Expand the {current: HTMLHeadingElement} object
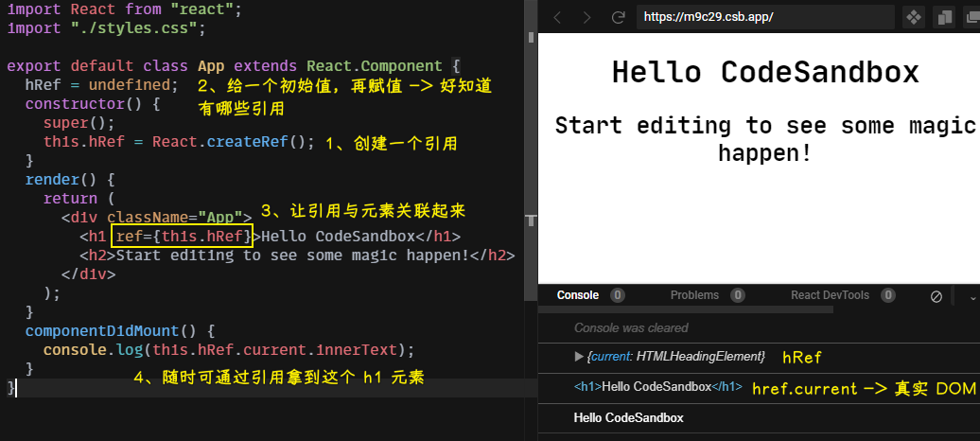 580,357
